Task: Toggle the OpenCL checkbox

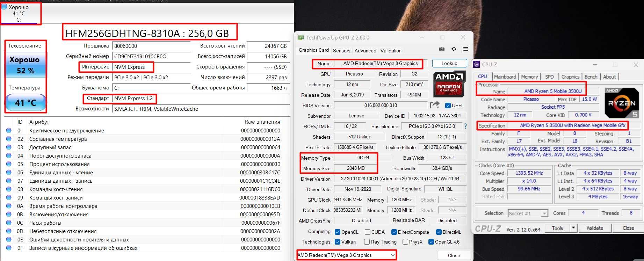Action: [337, 232]
